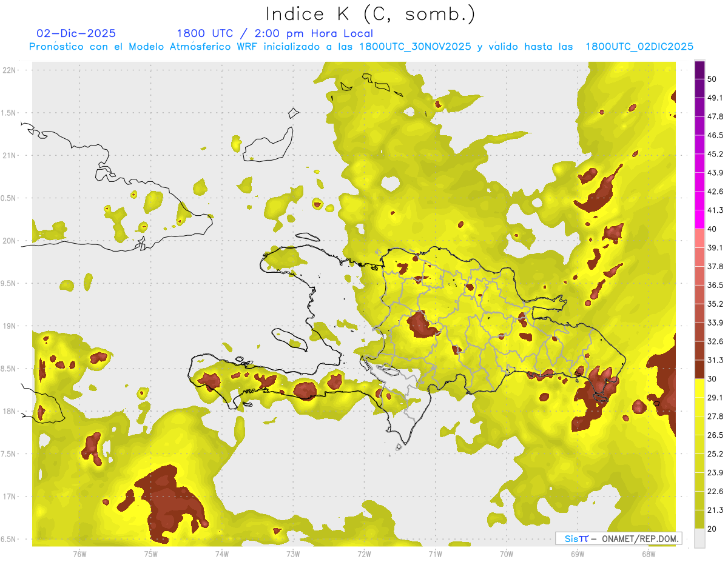This screenshot has width=728, height=562.
Task: Click the colorbar value '42.6'
Action: 715,192
